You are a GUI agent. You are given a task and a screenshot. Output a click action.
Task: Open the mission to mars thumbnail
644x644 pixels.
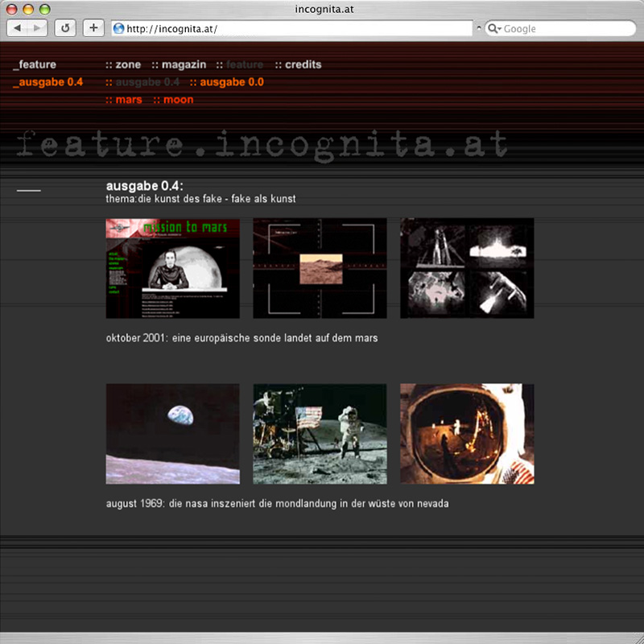pyautogui.click(x=173, y=268)
